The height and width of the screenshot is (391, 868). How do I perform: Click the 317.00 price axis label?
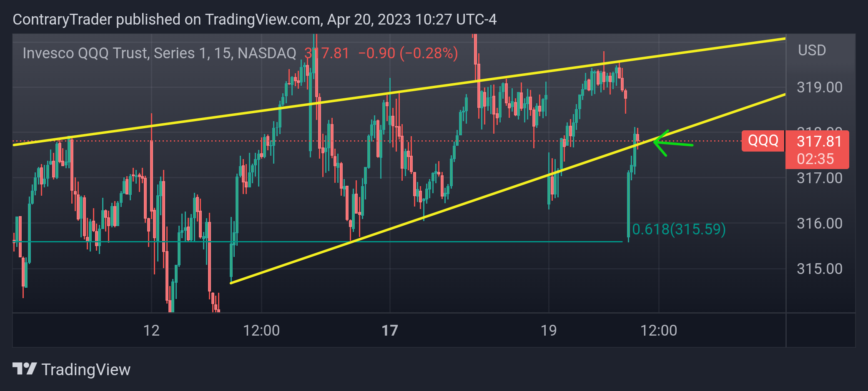pyautogui.click(x=820, y=178)
